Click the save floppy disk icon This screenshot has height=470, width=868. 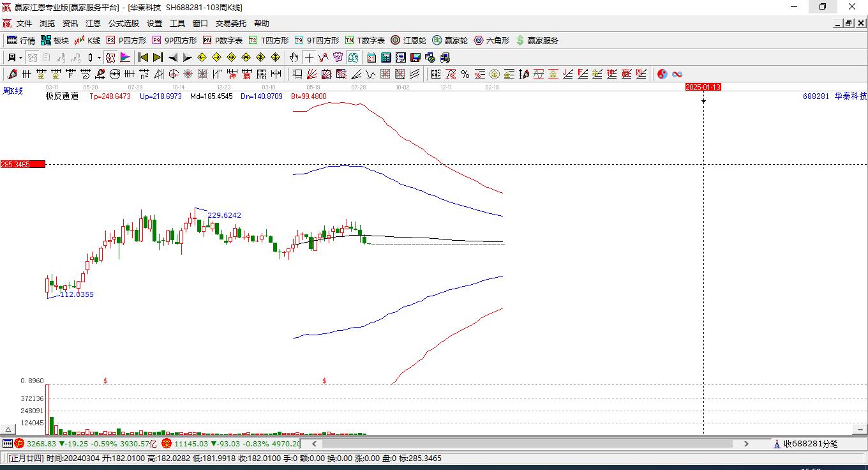click(x=415, y=57)
